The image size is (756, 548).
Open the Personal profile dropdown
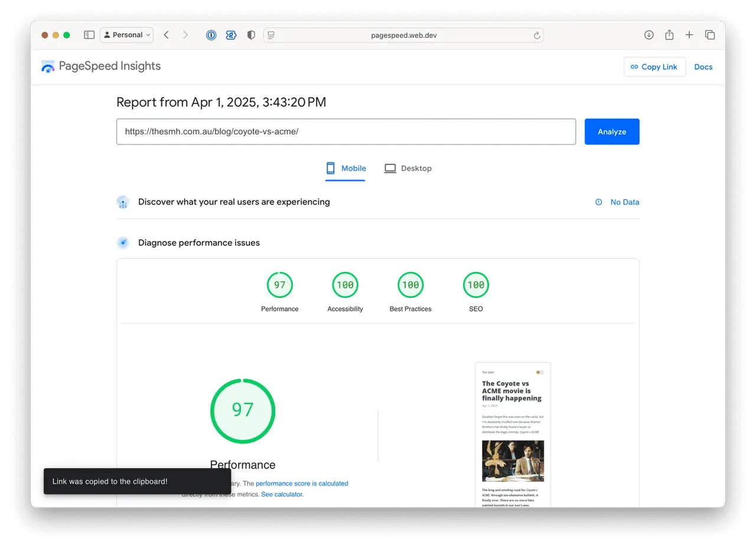[127, 35]
